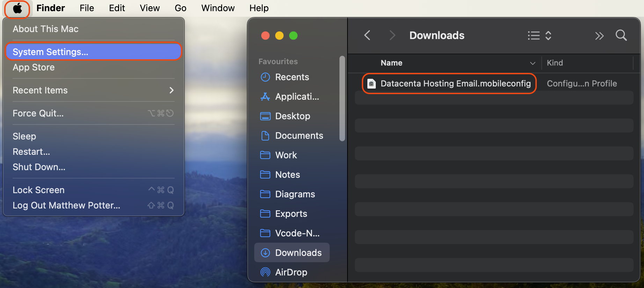644x288 pixels.
Task: Click the Name column header label
Action: pos(391,63)
